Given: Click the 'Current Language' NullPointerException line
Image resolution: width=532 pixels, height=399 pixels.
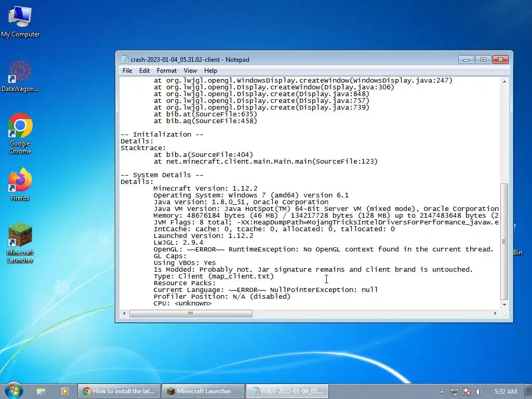Looking at the screenshot, I should pos(265,290).
